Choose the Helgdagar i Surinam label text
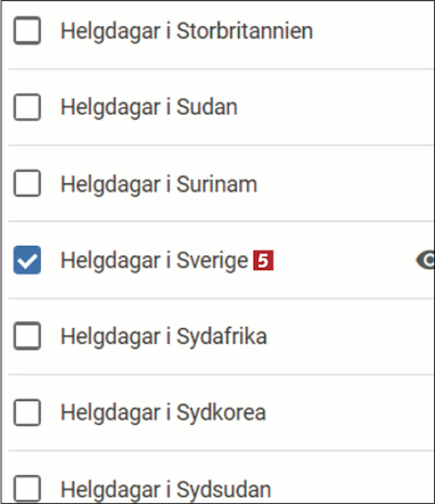Image resolution: width=435 pixels, height=504 pixels. (x=159, y=184)
